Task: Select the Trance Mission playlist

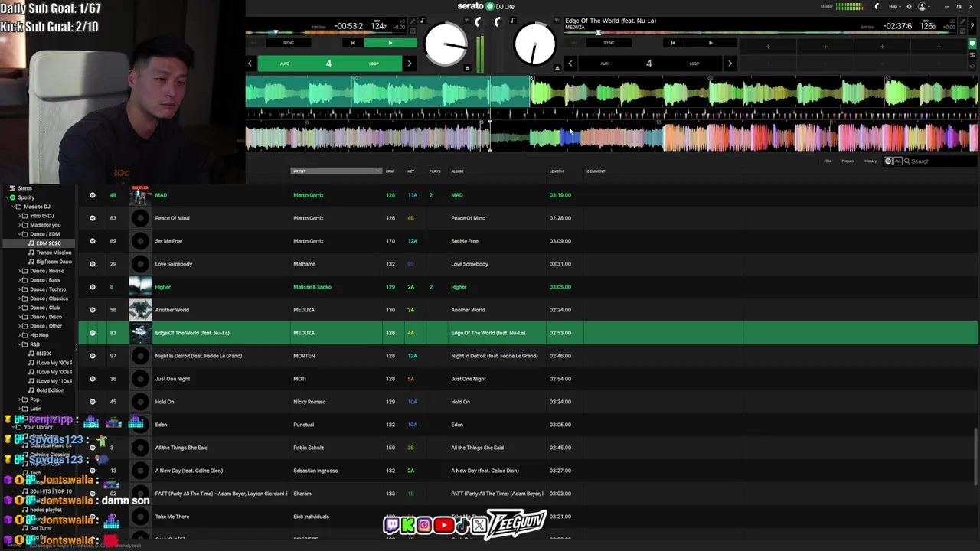Action: (x=54, y=253)
